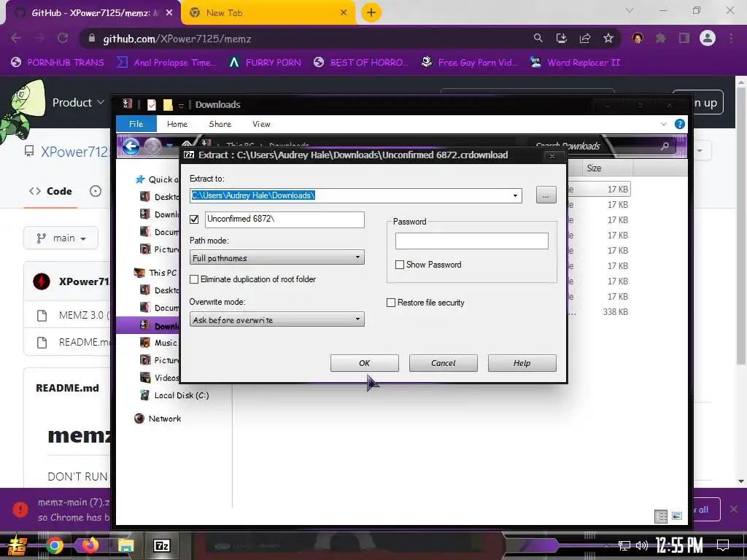
Task: Open Chrome profile avatar
Action: [x=708, y=38]
